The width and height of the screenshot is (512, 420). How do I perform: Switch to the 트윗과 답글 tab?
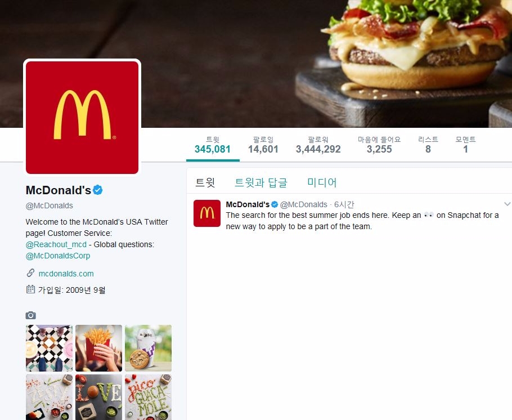coord(261,182)
